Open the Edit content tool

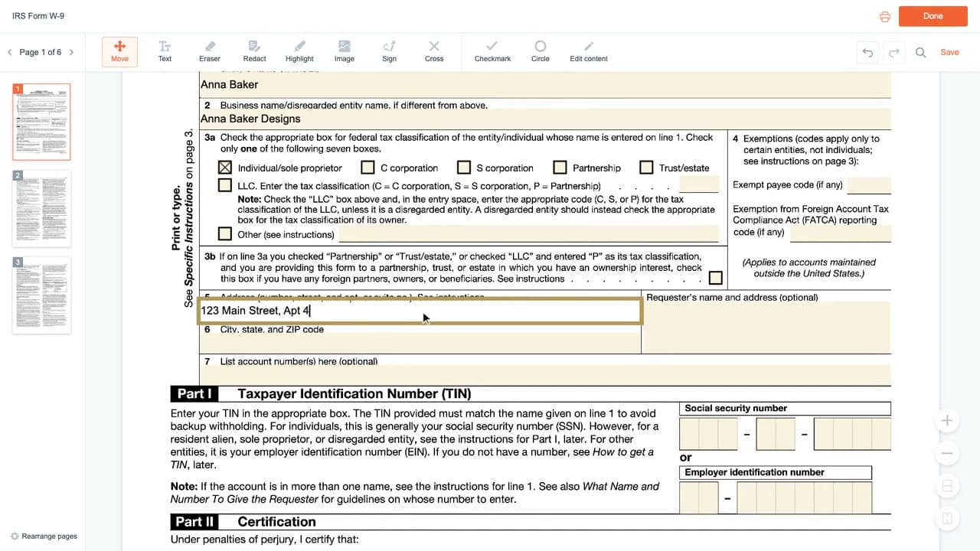pos(589,51)
